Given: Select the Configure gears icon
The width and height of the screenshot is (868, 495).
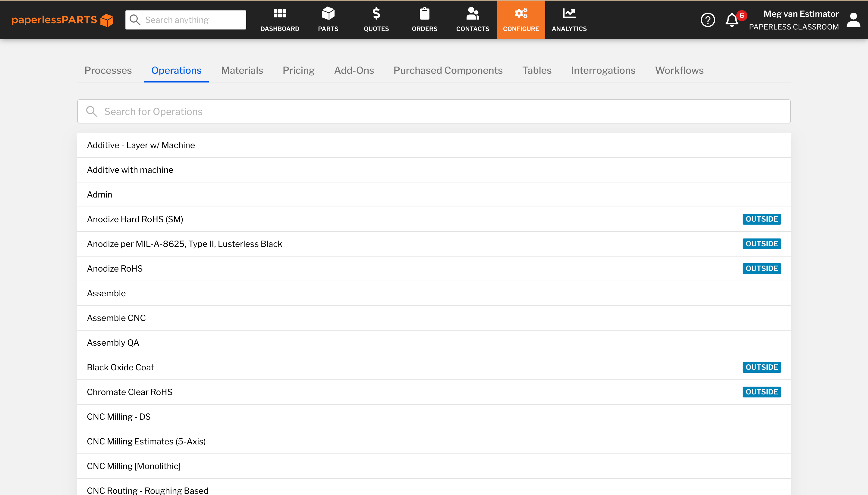Looking at the screenshot, I should [x=520, y=14].
